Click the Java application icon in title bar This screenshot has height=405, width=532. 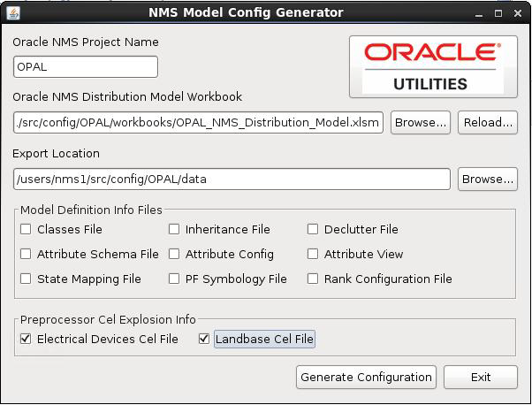pyautogui.click(x=13, y=13)
